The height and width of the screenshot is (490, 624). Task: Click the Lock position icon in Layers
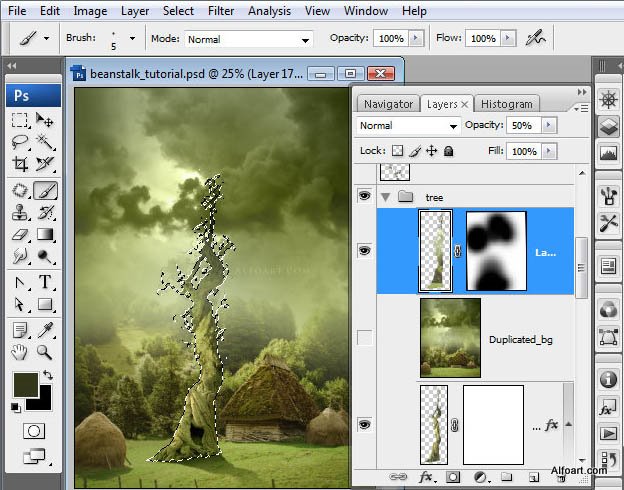coord(432,151)
